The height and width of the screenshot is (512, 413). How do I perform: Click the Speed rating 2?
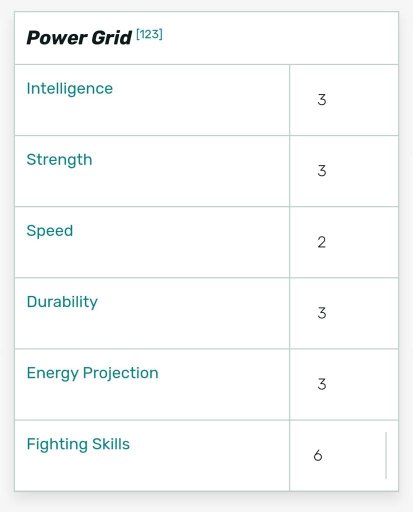(322, 242)
